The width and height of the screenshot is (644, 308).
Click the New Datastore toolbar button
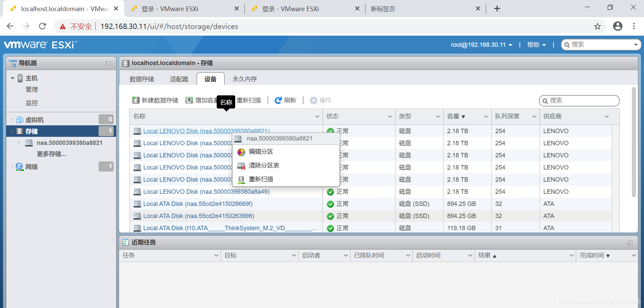[x=155, y=100]
